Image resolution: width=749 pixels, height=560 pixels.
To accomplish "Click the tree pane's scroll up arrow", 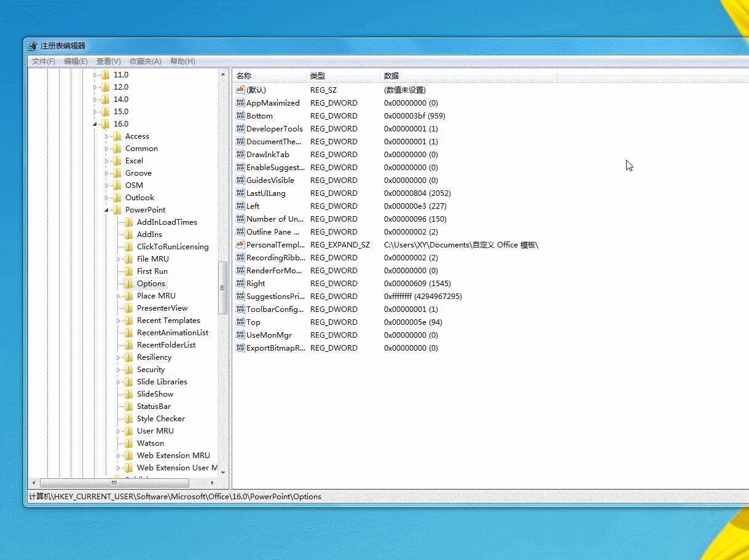I will tap(223, 74).
